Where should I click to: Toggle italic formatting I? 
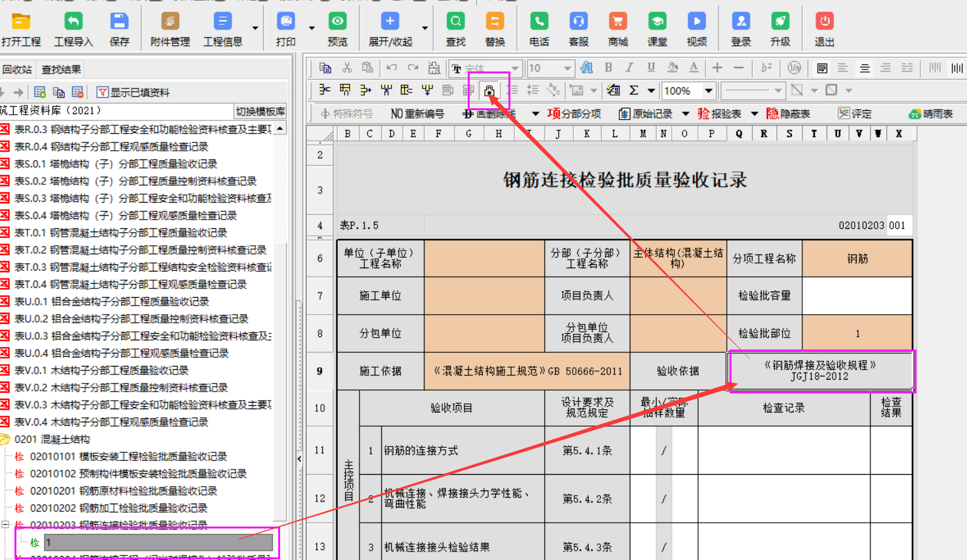pyautogui.click(x=629, y=68)
